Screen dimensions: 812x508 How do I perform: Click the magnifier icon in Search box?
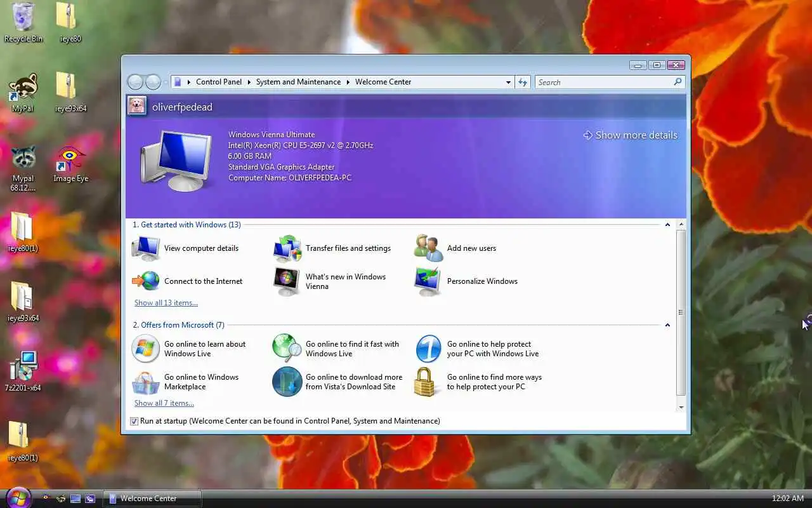tap(678, 82)
